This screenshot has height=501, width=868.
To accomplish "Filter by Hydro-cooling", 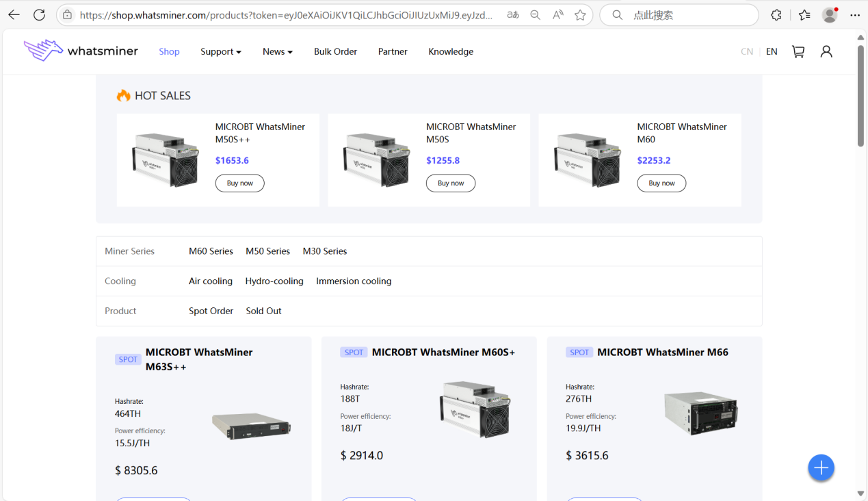I will 274,281.
